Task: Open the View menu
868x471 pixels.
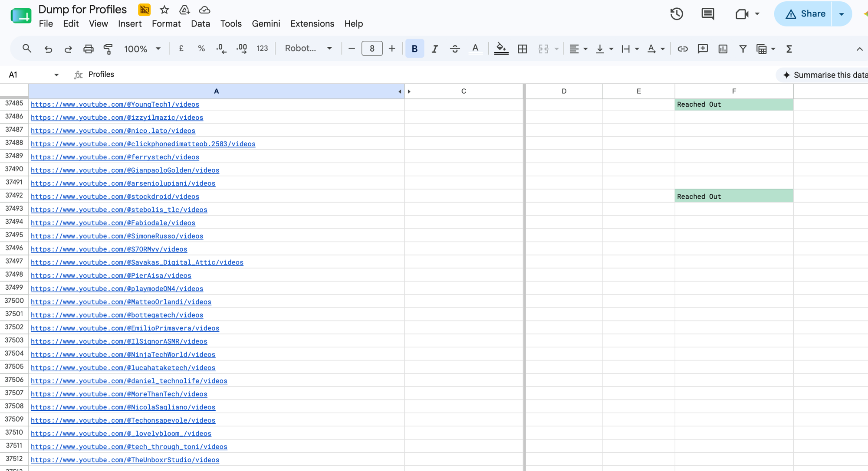Action: click(99, 23)
